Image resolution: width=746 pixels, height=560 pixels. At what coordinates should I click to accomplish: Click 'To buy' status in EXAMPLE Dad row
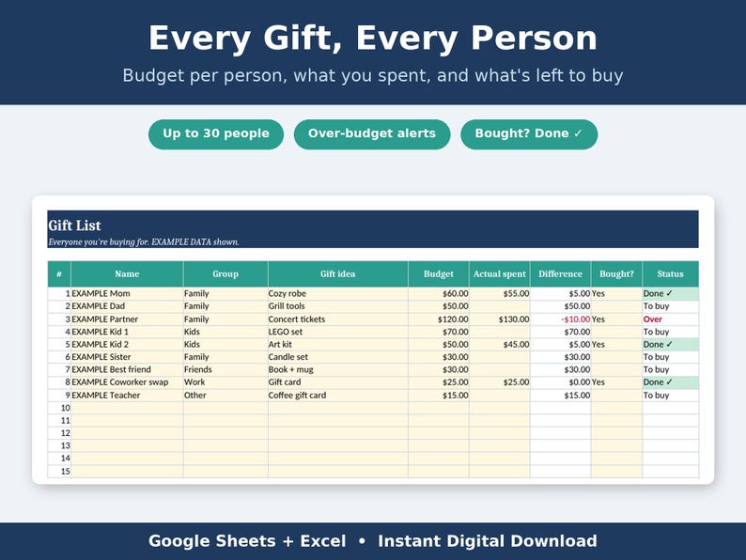[670, 306]
